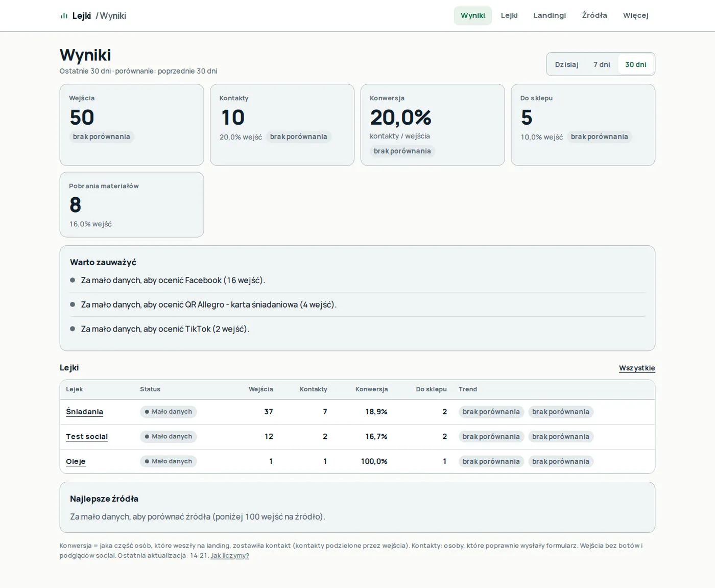Click the Trend column header
The width and height of the screenshot is (715, 588).
pyautogui.click(x=468, y=389)
